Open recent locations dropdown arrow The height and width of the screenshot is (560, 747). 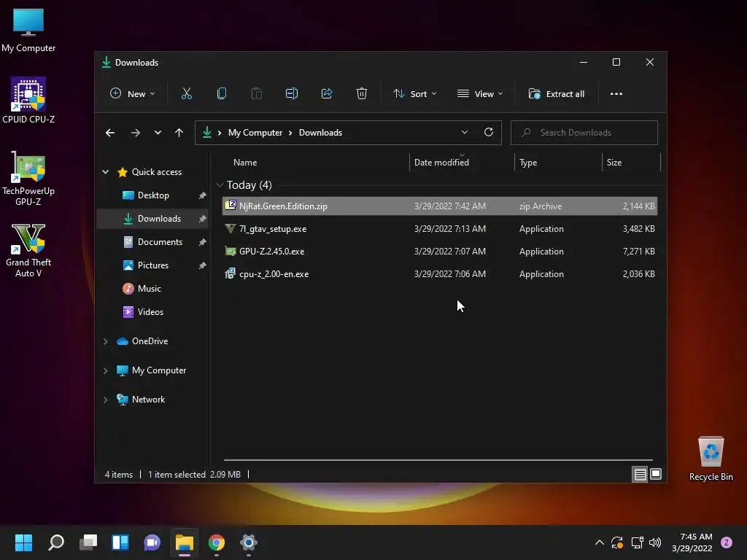pyautogui.click(x=158, y=133)
